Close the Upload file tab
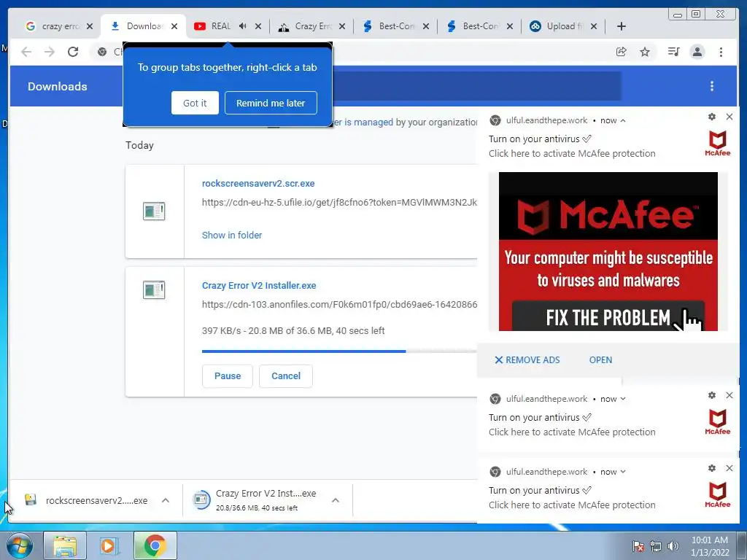 [594, 26]
